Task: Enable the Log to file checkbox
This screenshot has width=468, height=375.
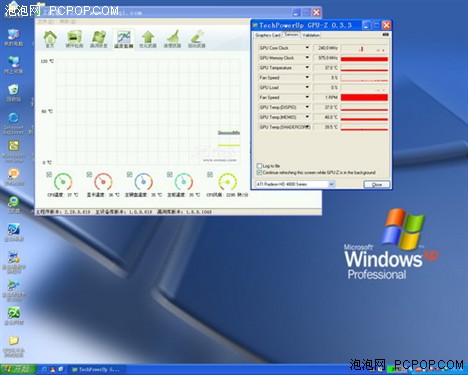Action: [x=259, y=166]
